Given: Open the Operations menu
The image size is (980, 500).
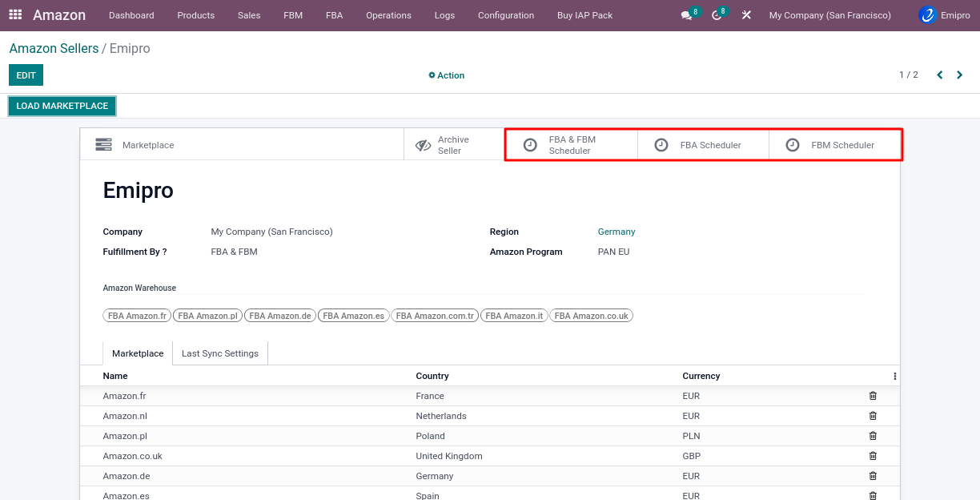Looking at the screenshot, I should point(388,15).
